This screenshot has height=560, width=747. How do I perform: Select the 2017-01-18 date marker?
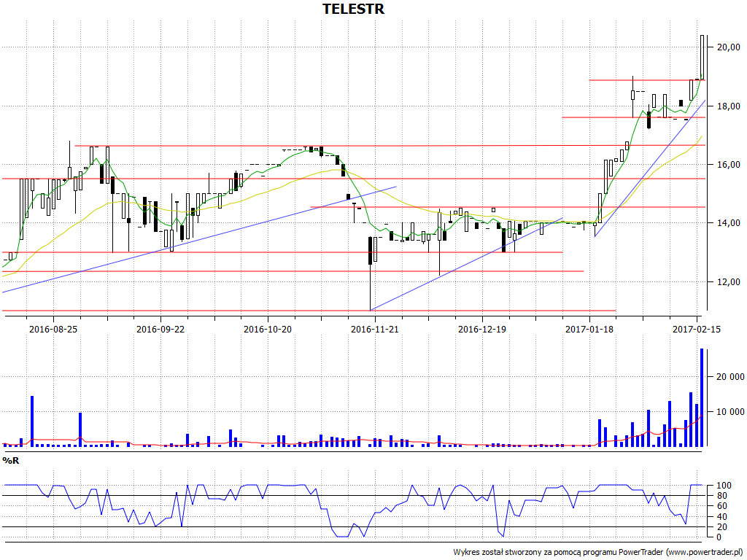(x=589, y=329)
